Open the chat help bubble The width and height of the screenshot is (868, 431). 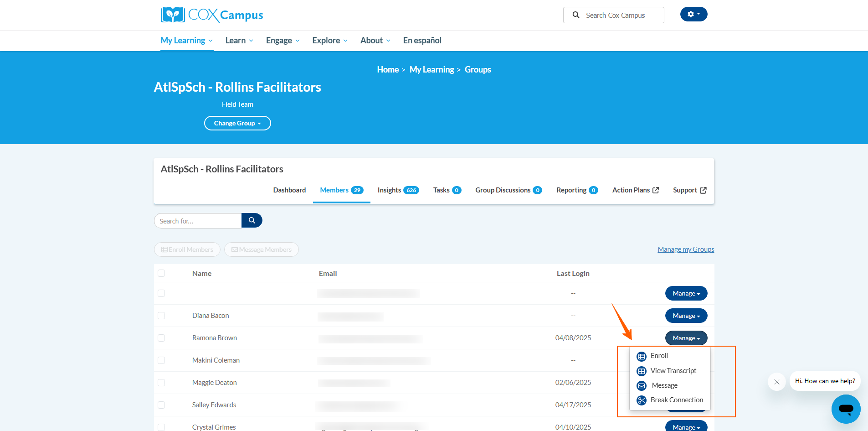[x=846, y=409]
